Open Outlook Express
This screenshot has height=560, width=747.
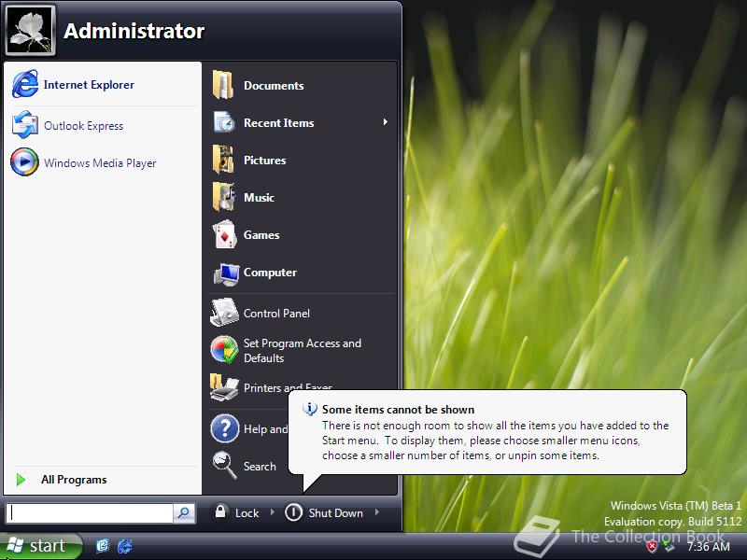pyautogui.click(x=85, y=126)
